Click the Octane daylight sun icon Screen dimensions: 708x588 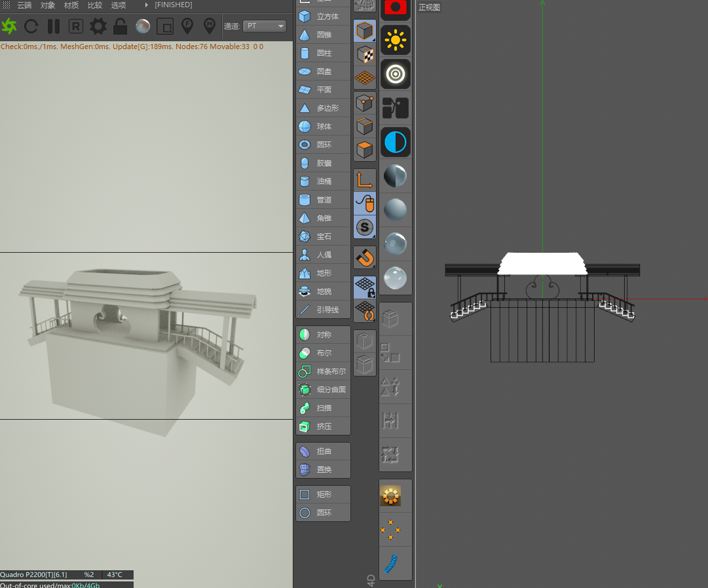point(396,41)
